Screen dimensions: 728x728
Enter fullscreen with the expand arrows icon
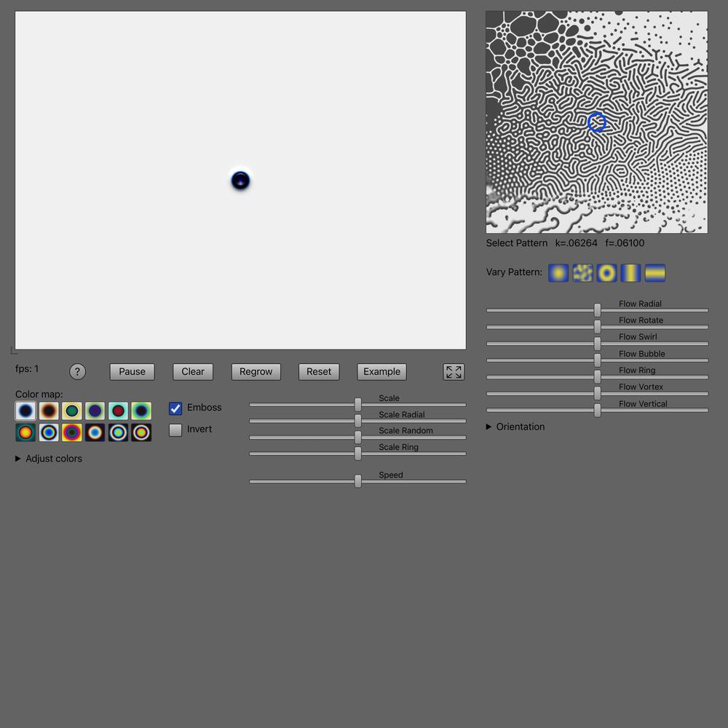pyautogui.click(x=454, y=372)
